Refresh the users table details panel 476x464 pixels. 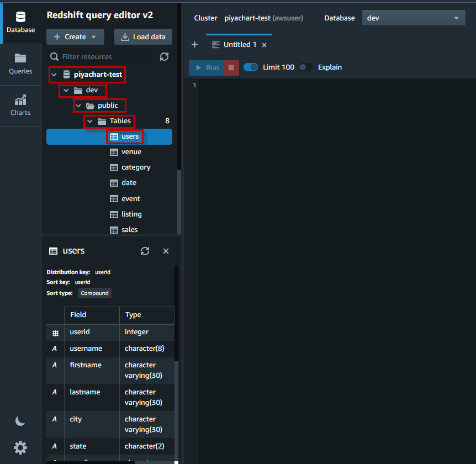(x=145, y=251)
